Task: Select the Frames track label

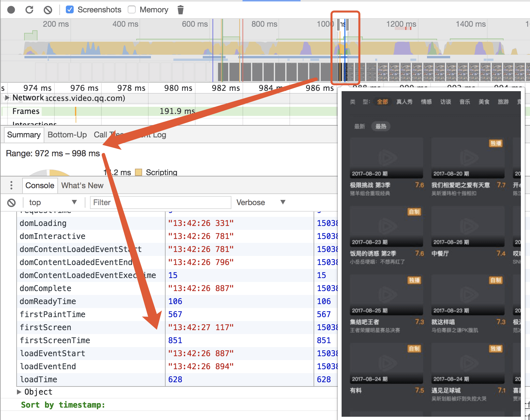Action: coord(26,111)
